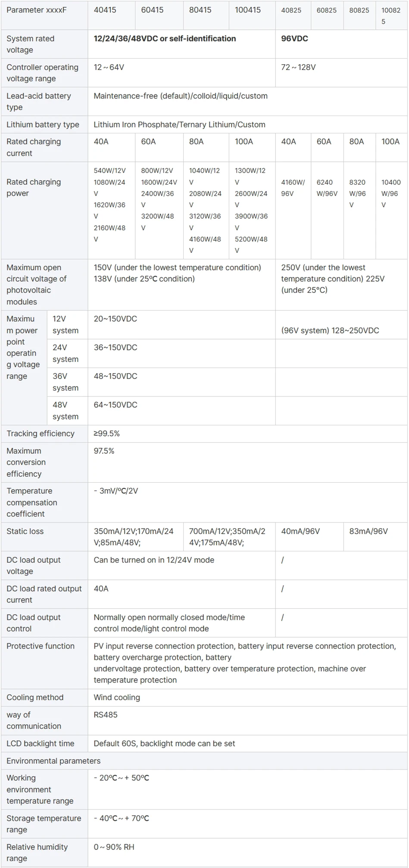Select the 0～90% RH humidity value
The height and width of the screenshot is (868, 409).
tap(114, 847)
